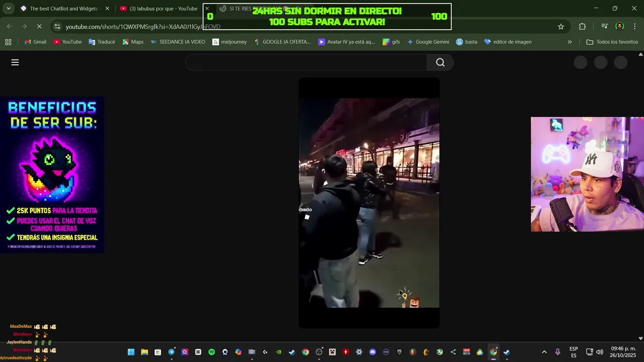
Task: Click the youtube.com/shorts URL in address bar
Action: coord(143,27)
